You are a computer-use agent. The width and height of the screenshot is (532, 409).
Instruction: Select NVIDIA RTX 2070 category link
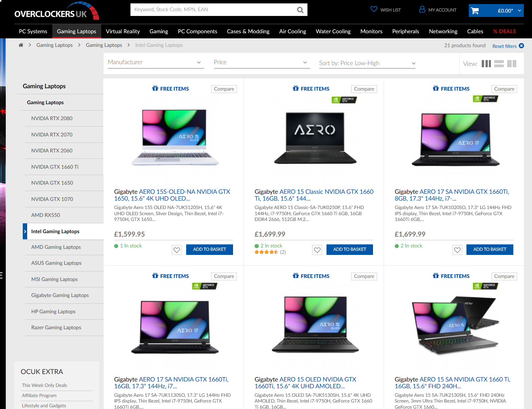tap(52, 135)
